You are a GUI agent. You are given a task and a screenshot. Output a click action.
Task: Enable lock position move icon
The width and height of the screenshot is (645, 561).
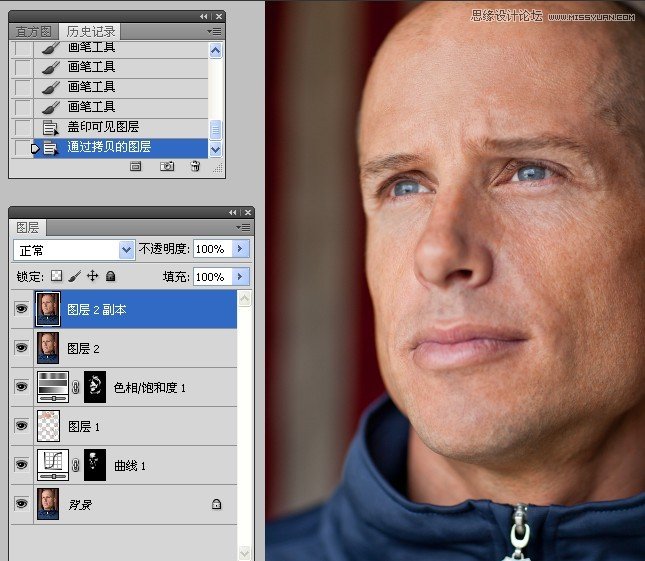[93, 276]
